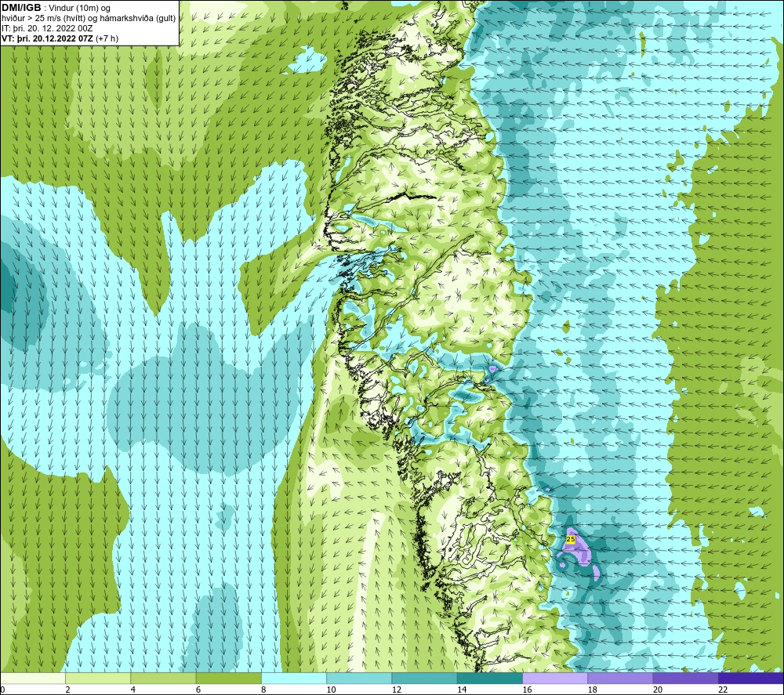Click the dark indigo legend swatch above 22

751,678
